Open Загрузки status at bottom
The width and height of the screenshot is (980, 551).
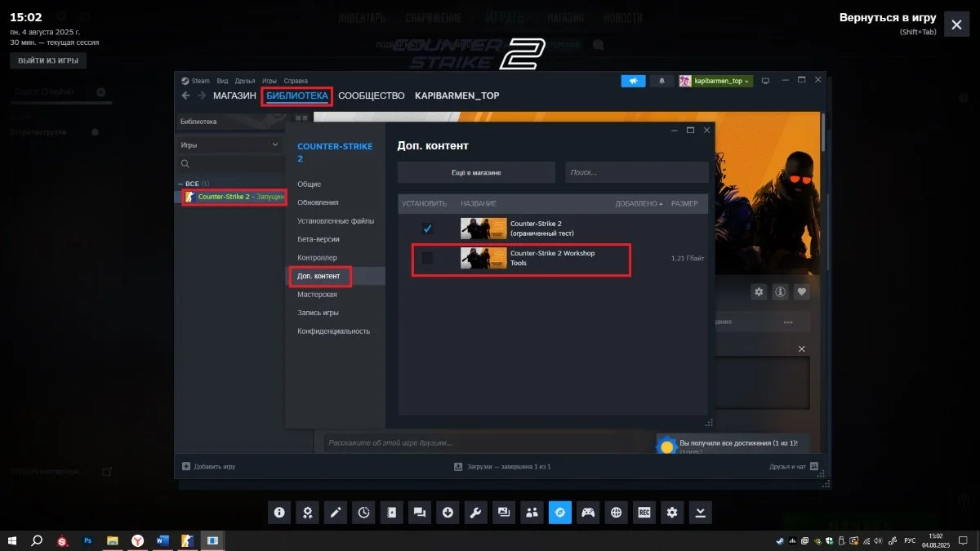tap(502, 466)
